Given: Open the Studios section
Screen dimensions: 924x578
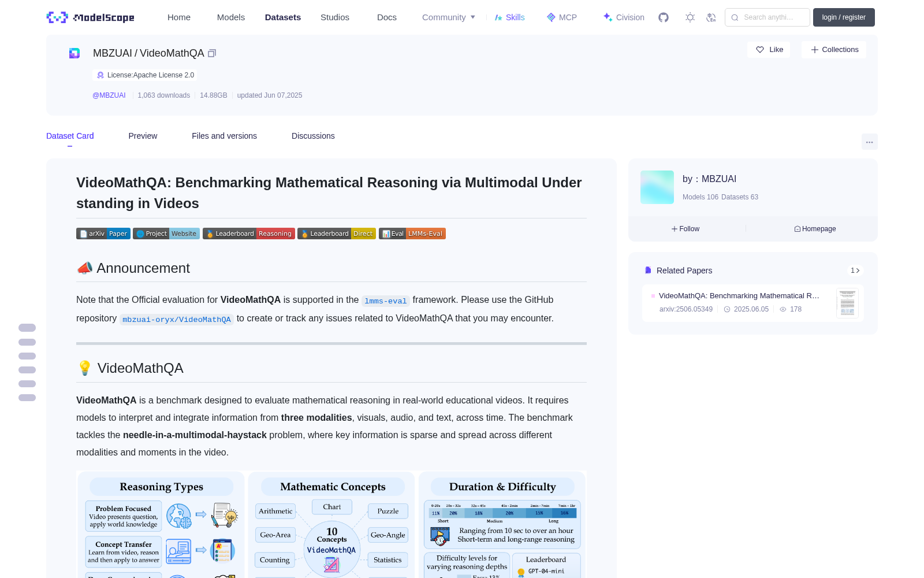Looking at the screenshot, I should click(x=335, y=17).
